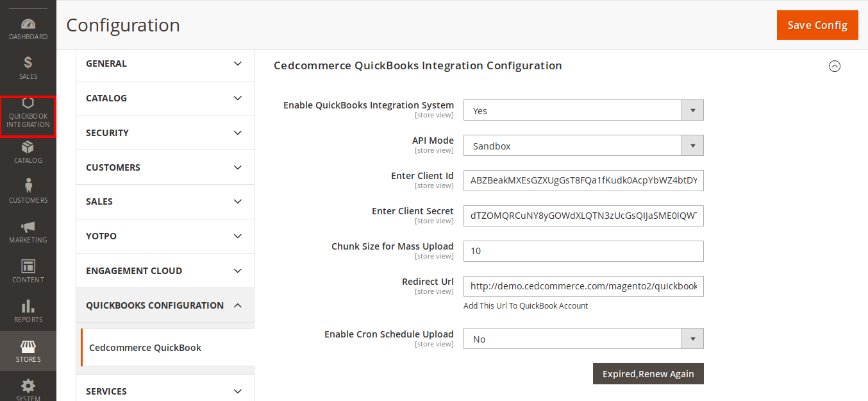The width and height of the screenshot is (868, 401).
Task: Click the Save Config button
Action: pos(817,24)
